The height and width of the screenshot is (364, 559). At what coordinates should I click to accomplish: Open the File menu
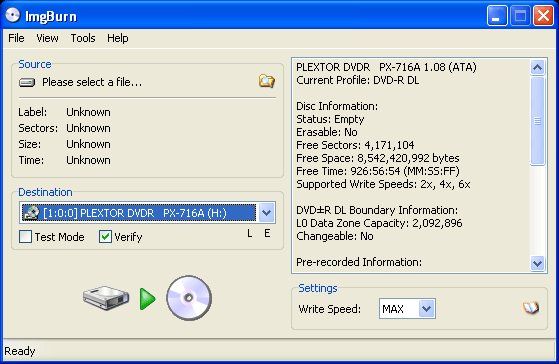point(16,38)
